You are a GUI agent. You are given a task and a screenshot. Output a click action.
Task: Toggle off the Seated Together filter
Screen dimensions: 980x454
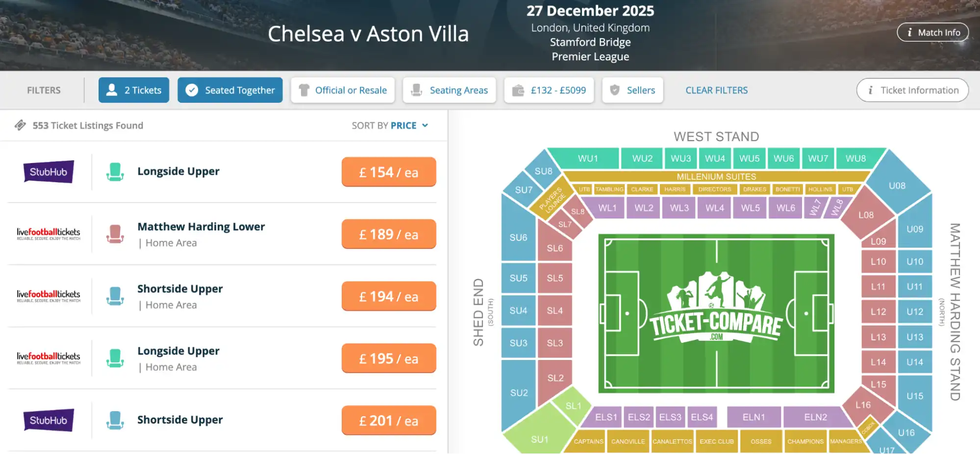tap(230, 90)
